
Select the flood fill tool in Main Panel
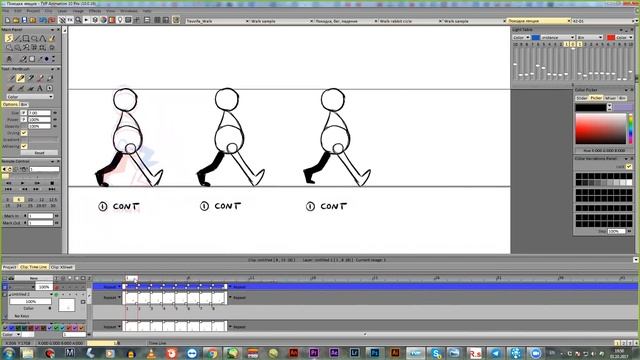(x=52, y=38)
